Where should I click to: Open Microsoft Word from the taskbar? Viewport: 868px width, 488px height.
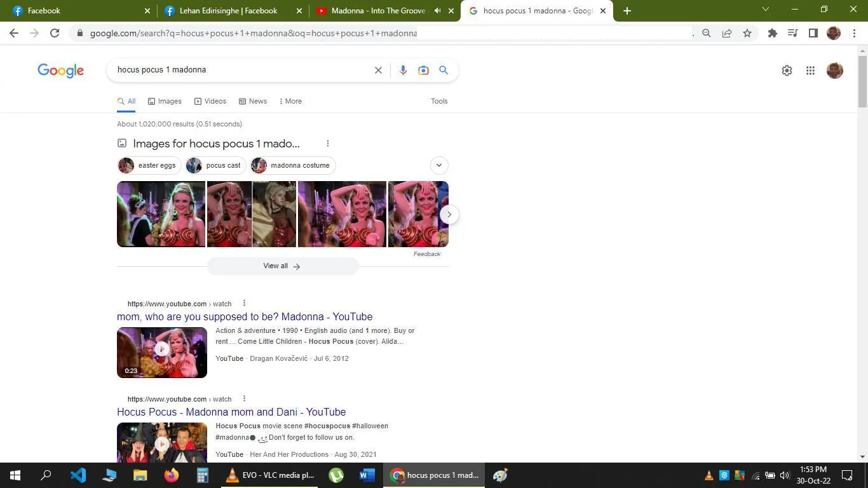tap(367, 475)
